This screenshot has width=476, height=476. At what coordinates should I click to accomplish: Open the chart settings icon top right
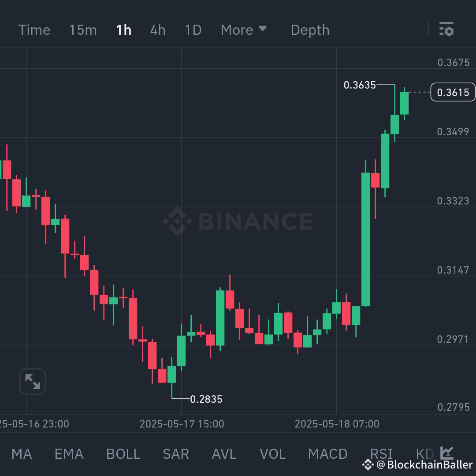pos(446,30)
